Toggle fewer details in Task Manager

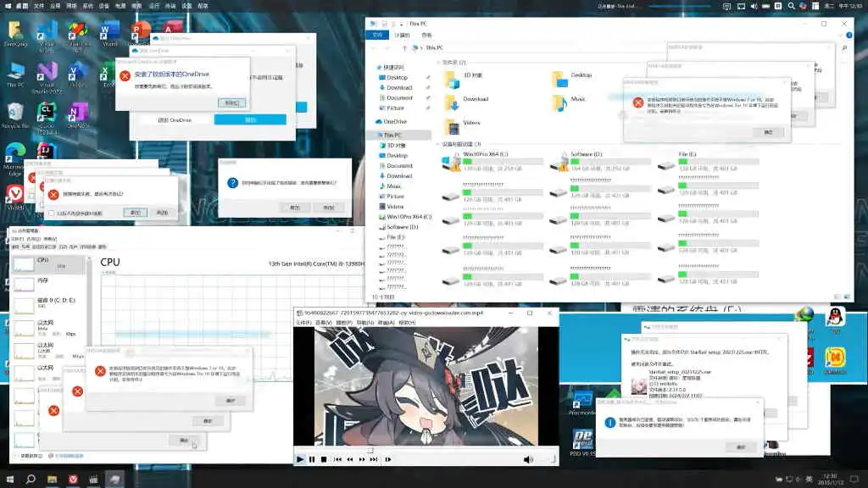tap(28, 456)
